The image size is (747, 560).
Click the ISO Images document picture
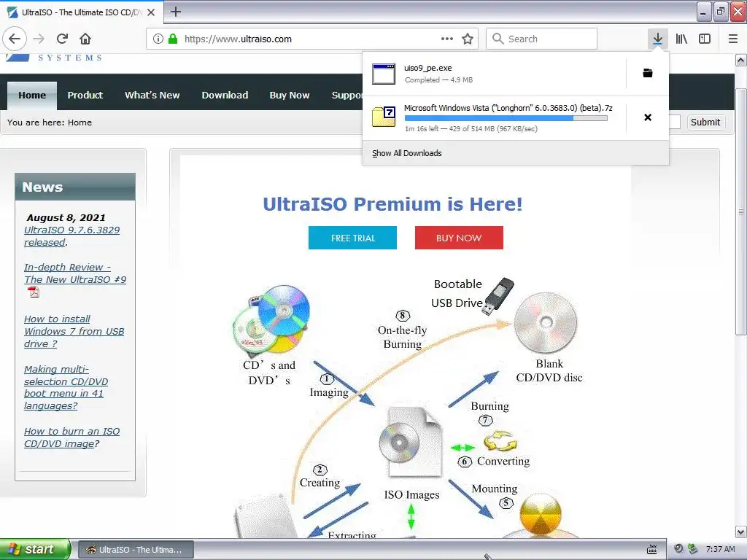point(410,443)
